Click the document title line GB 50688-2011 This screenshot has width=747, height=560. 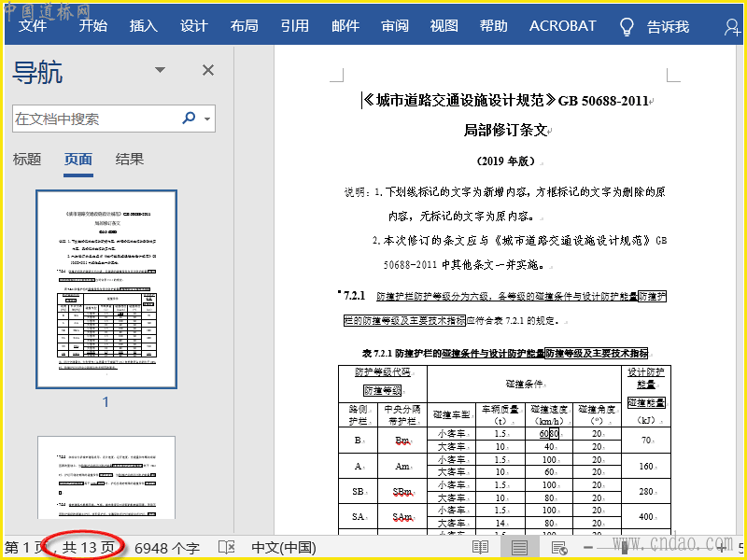(508, 101)
